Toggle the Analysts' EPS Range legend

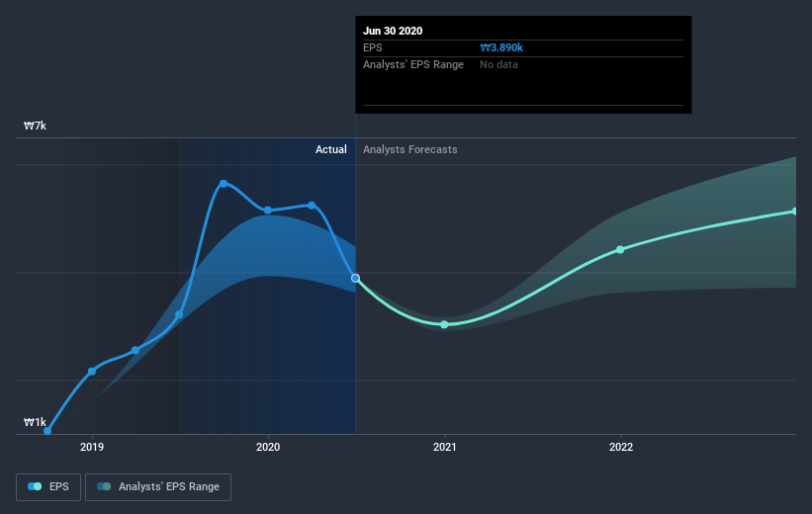(158, 487)
